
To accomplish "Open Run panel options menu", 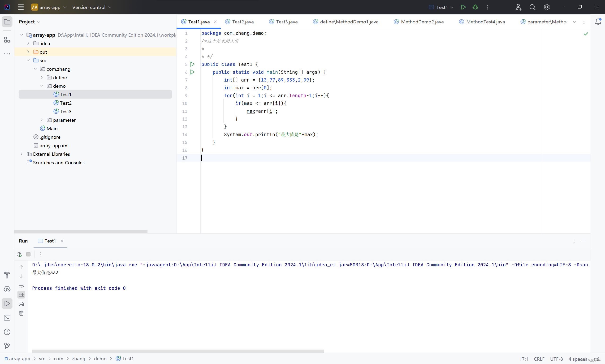I will click(x=574, y=241).
